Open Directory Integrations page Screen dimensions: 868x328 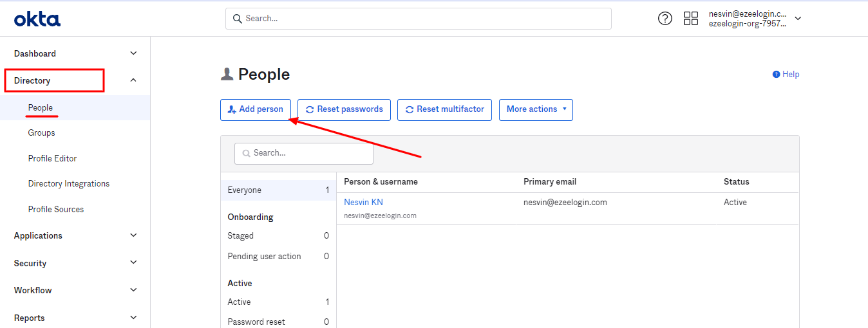(x=69, y=183)
